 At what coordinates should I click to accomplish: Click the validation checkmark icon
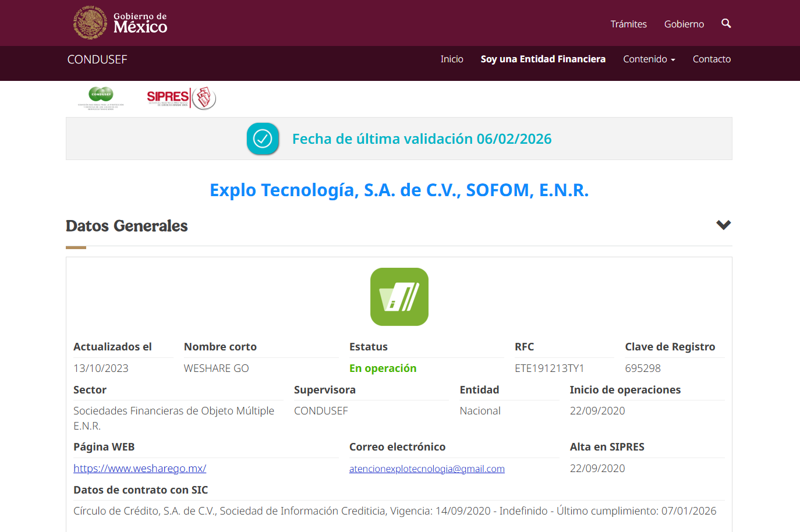[x=263, y=139]
